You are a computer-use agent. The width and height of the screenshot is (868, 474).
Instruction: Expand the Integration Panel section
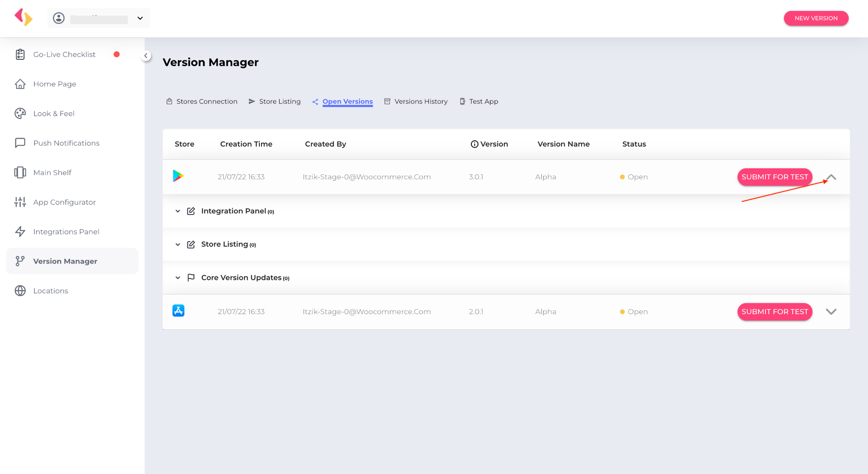(x=178, y=211)
